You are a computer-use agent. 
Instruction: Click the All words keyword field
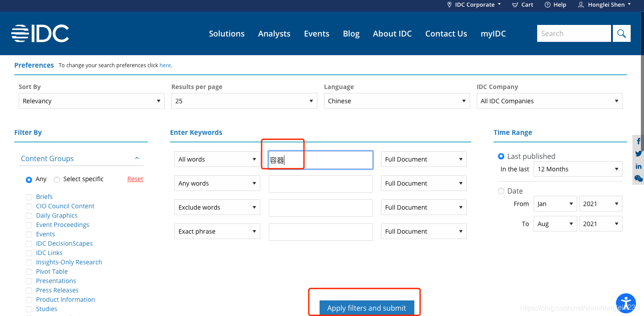[320, 160]
